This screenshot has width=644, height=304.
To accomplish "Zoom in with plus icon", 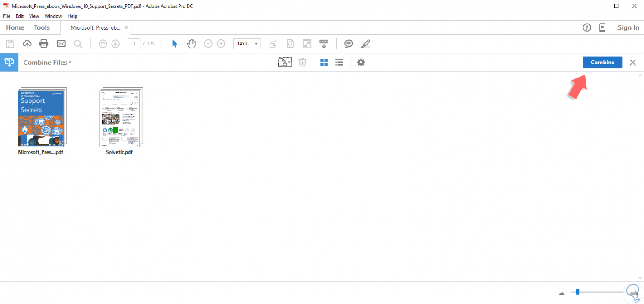I will click(x=221, y=44).
